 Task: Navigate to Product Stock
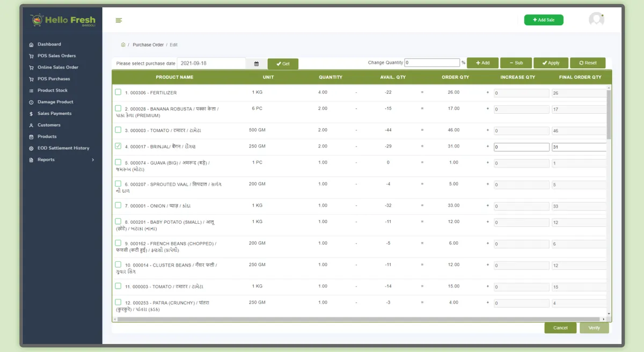pyautogui.click(x=53, y=91)
